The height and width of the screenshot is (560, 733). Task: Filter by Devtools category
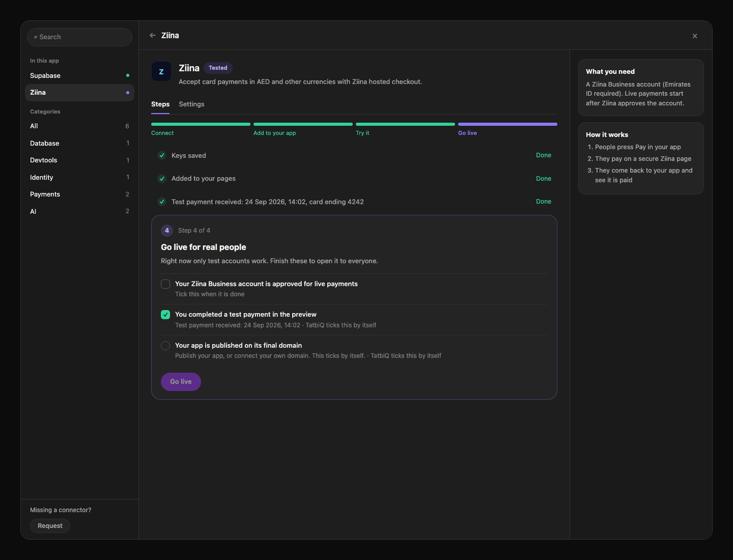79,160
